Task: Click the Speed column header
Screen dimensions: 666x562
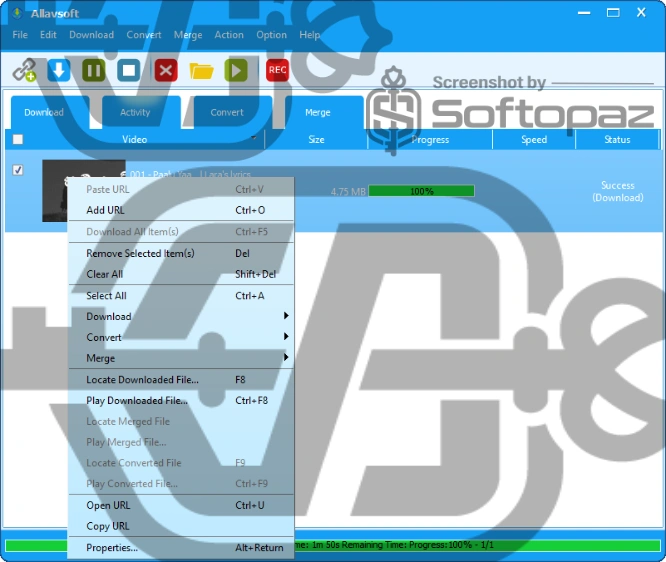Action: pos(534,139)
